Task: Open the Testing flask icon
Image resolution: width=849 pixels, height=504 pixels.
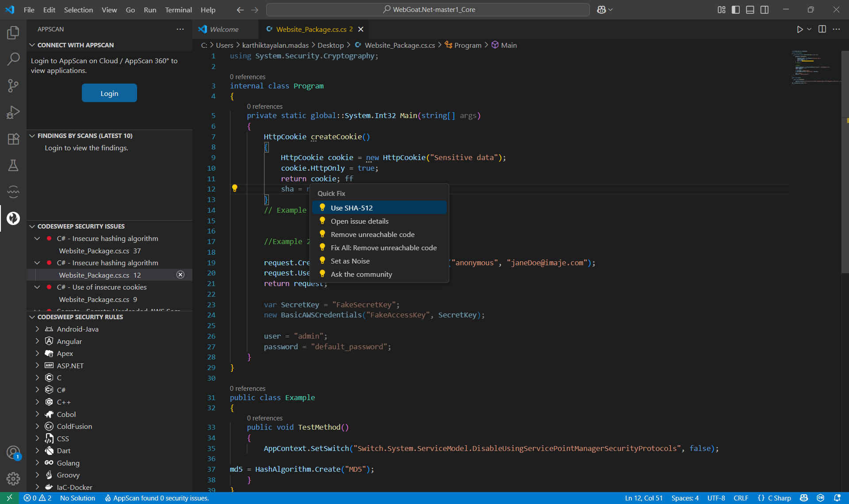Action: [13, 165]
